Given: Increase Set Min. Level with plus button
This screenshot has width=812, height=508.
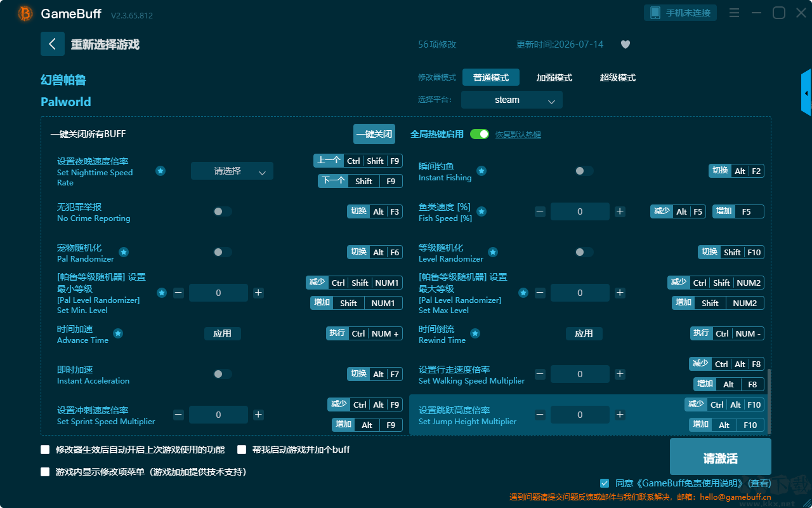Looking at the screenshot, I should tap(258, 293).
